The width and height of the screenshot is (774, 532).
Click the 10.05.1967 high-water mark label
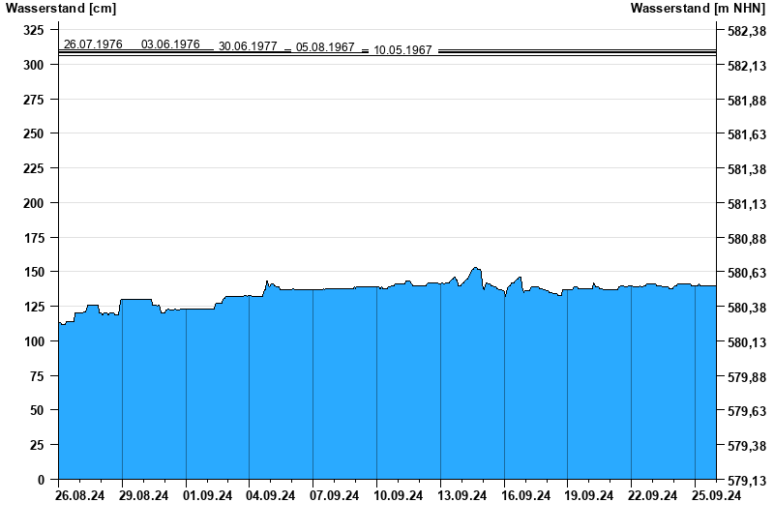click(402, 49)
